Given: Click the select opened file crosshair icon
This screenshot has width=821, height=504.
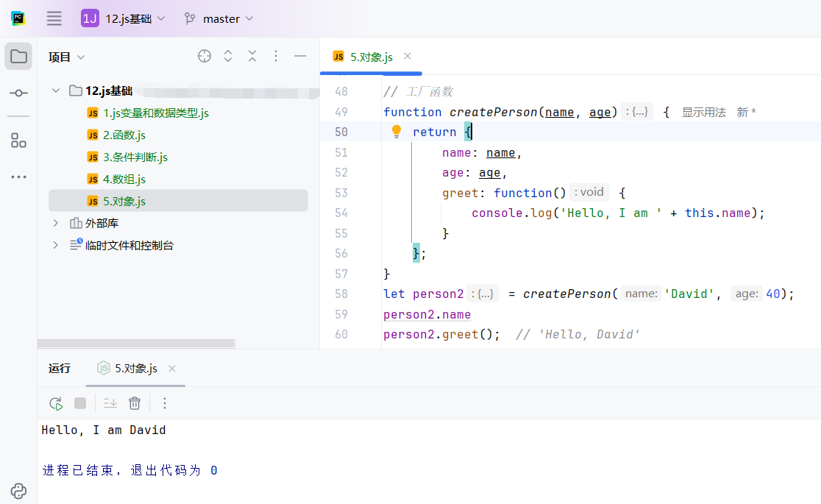Looking at the screenshot, I should [205, 56].
